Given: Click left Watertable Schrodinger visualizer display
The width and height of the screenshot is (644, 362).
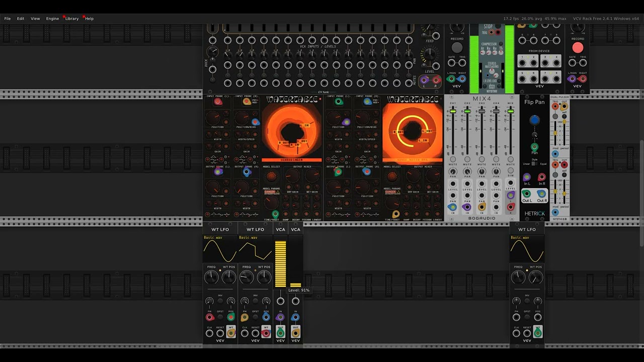Looking at the screenshot, I should pyautogui.click(x=292, y=132).
